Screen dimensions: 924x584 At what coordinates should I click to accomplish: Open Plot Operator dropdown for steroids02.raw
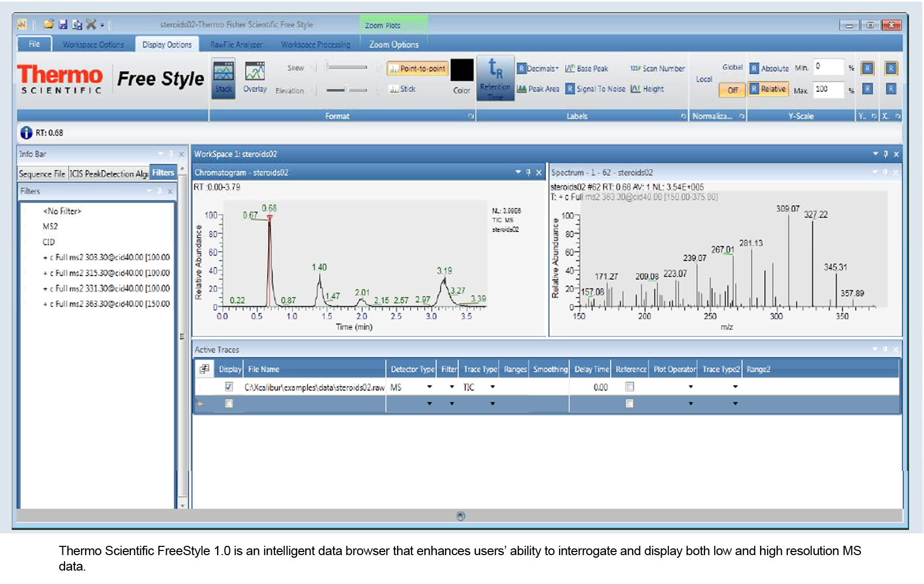click(x=690, y=387)
